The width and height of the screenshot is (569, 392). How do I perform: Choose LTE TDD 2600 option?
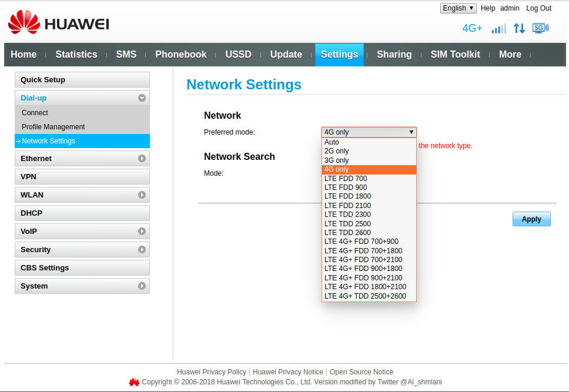click(369, 233)
